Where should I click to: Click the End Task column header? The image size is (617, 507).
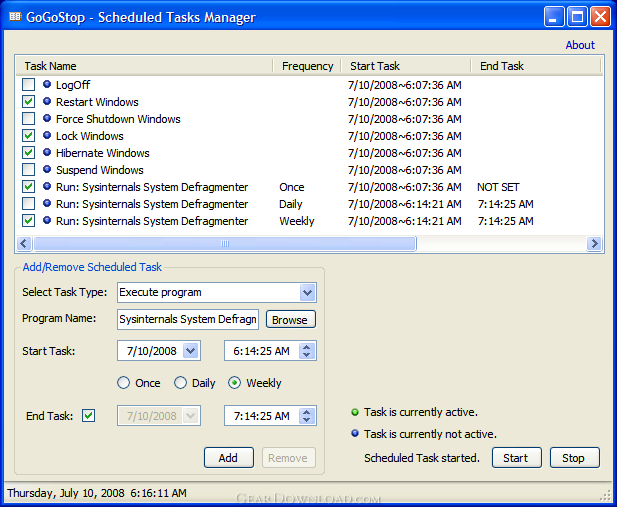coord(536,66)
